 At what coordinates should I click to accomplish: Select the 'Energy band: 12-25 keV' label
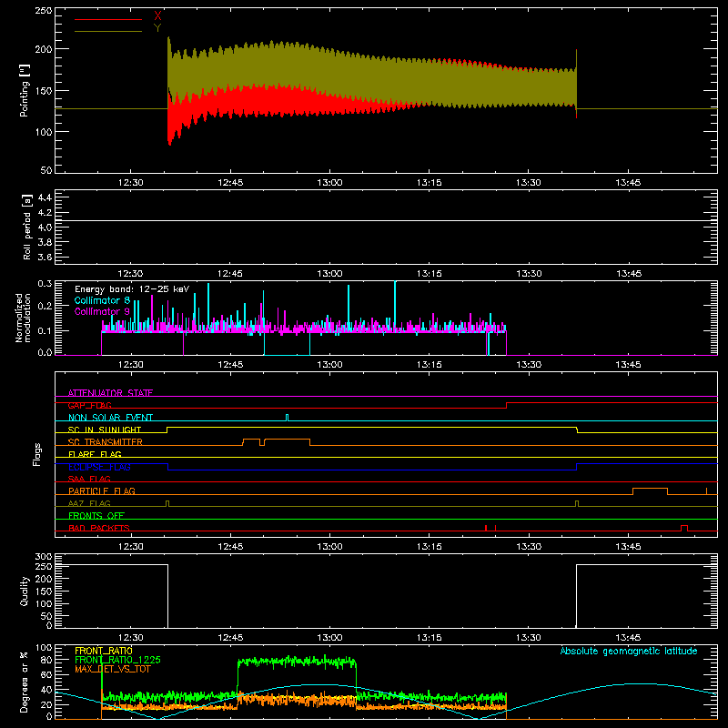click(132, 289)
